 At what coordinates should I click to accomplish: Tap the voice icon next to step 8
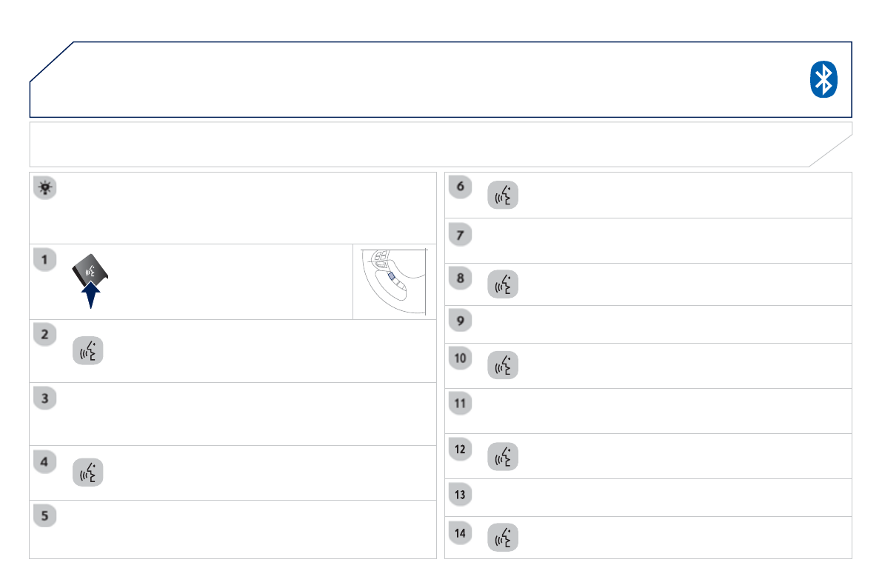pos(503,285)
